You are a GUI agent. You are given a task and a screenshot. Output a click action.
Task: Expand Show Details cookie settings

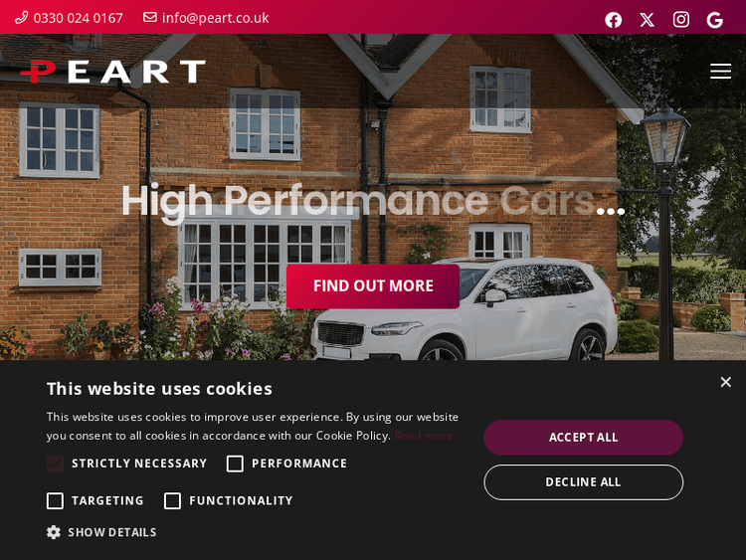[x=112, y=532]
